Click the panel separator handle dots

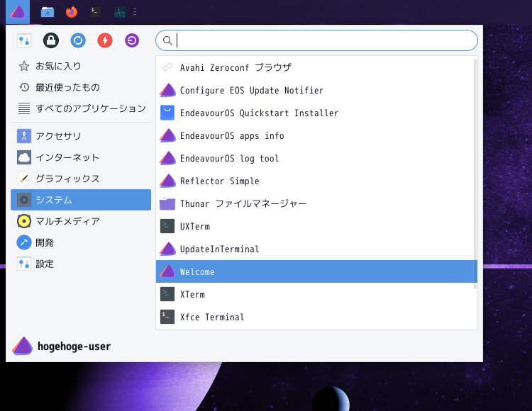pyautogui.click(x=135, y=12)
